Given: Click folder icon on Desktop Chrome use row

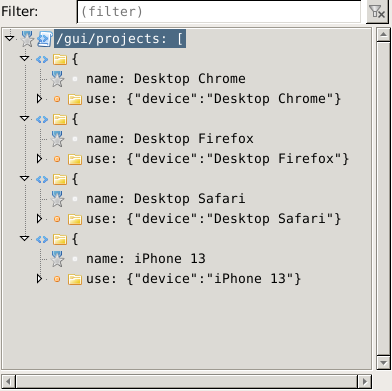Looking at the screenshot, I should (x=75, y=99).
